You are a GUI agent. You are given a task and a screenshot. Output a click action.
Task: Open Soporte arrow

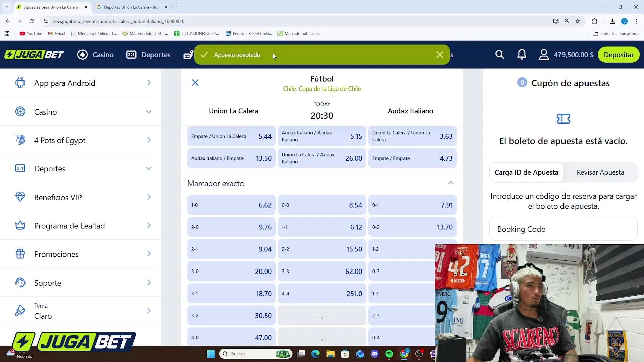pyautogui.click(x=149, y=283)
